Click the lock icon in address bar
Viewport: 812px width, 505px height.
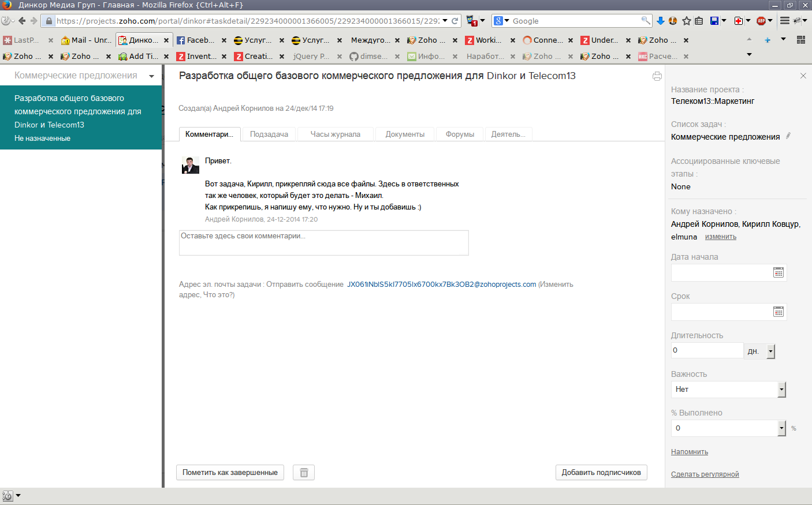[x=49, y=21]
